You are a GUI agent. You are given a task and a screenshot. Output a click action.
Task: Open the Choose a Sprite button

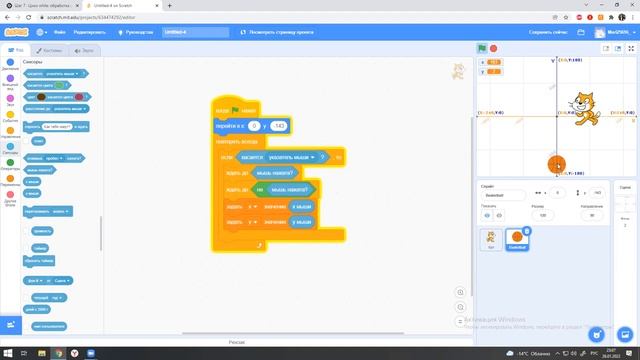coord(596,335)
